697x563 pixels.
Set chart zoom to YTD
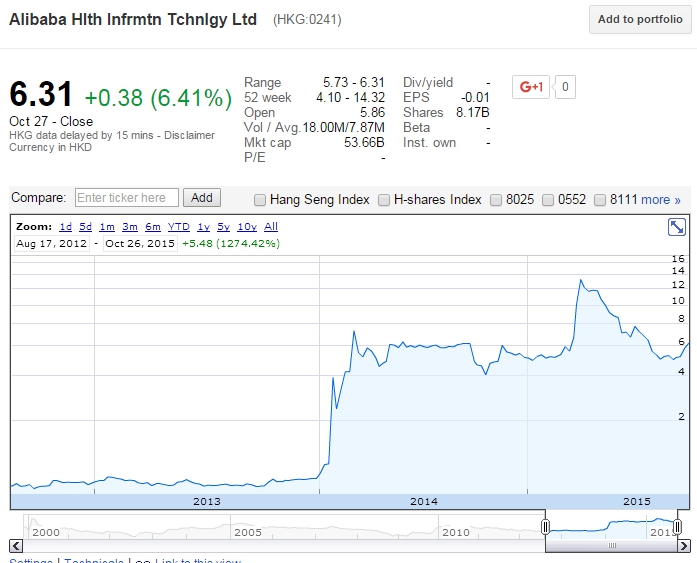(x=179, y=227)
